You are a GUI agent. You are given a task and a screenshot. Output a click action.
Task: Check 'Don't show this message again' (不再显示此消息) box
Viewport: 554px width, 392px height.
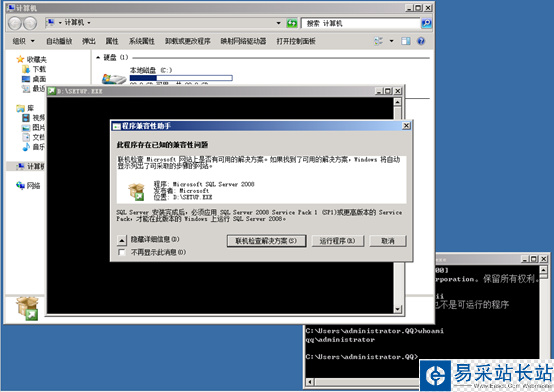tap(122, 252)
